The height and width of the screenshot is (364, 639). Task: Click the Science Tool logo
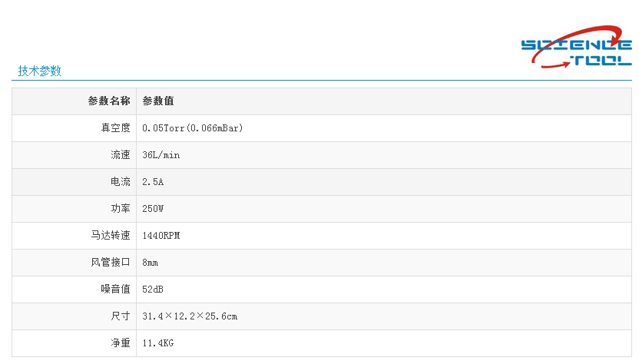[x=576, y=51]
